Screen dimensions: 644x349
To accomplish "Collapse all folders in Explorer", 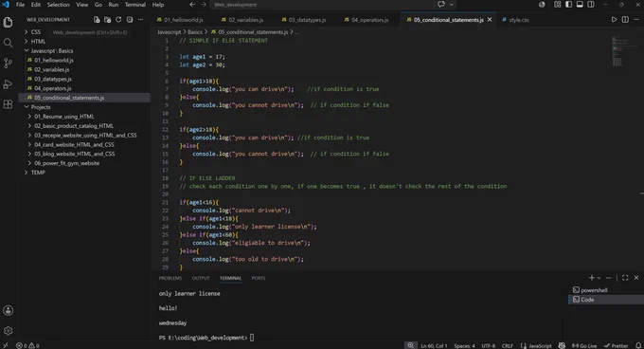I will [x=130, y=20].
